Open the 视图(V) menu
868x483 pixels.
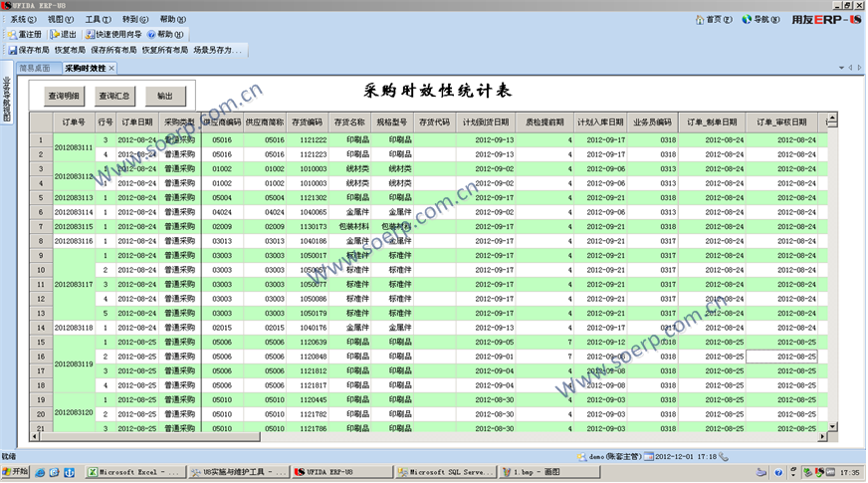pos(60,19)
